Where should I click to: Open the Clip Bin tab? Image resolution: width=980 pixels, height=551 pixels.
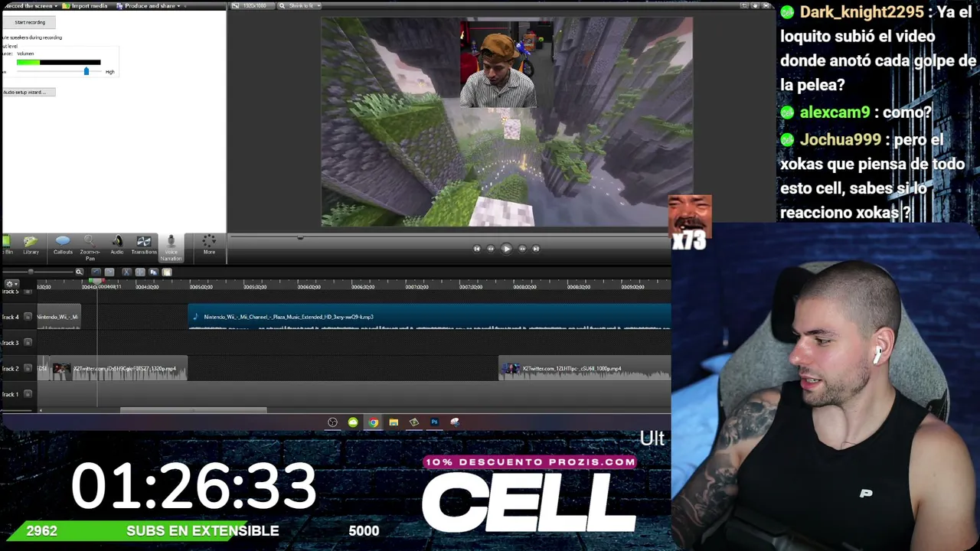coord(6,246)
